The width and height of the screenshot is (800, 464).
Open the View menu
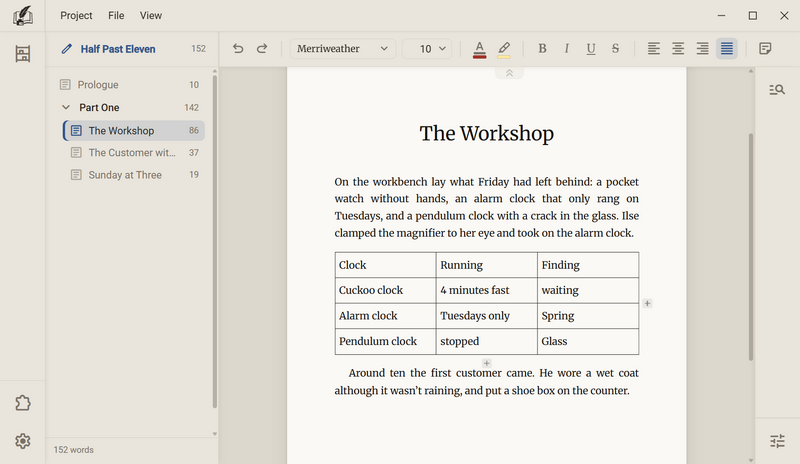(151, 16)
